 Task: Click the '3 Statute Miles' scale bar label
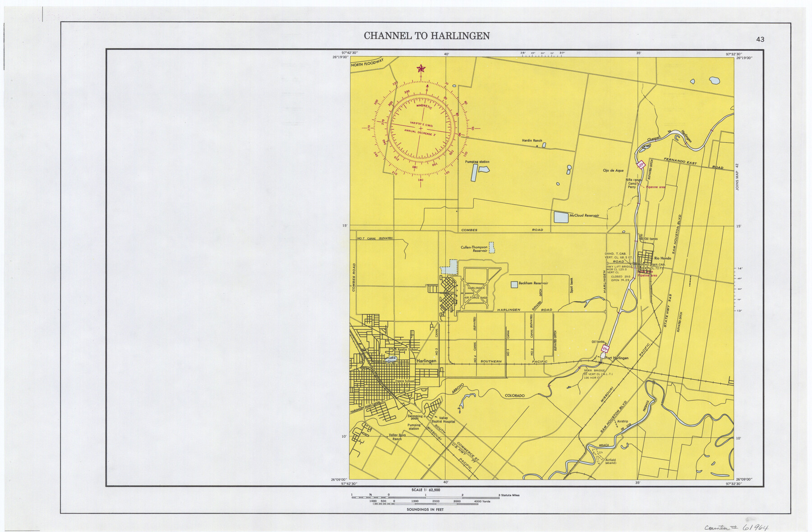click(509, 495)
